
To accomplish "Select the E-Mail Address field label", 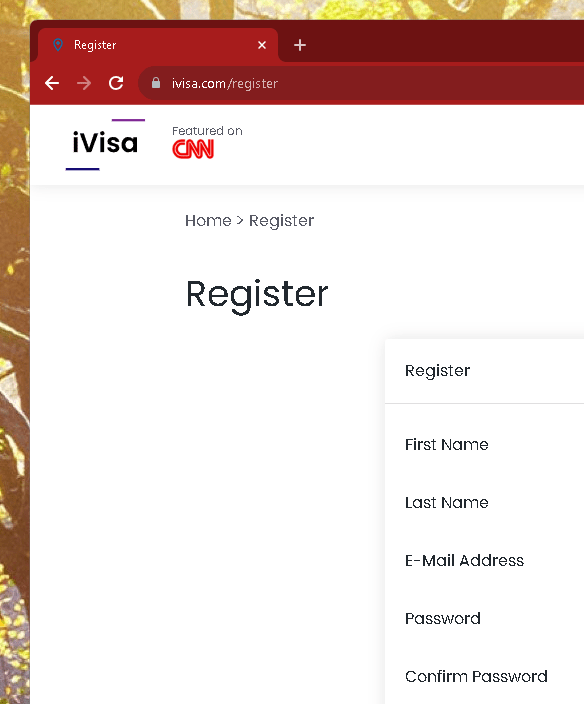I will (465, 560).
